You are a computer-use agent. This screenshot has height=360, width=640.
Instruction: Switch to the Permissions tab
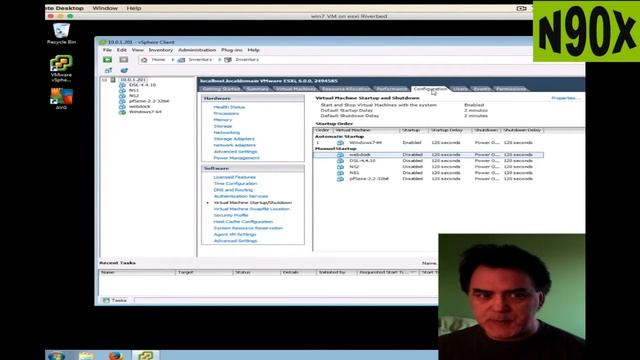pos(511,89)
